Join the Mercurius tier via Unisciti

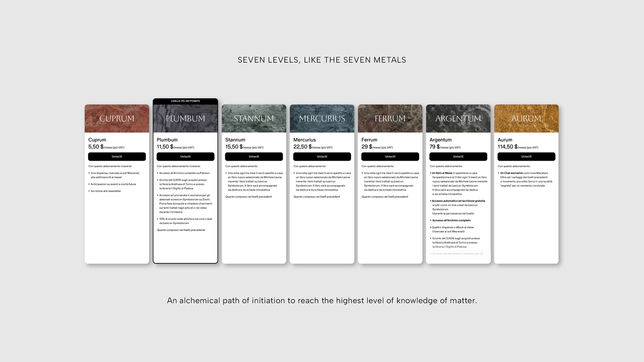tap(322, 157)
